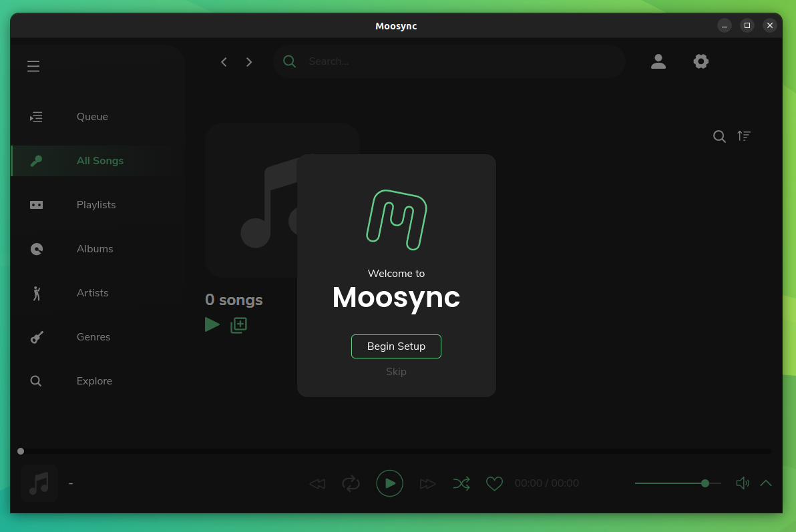This screenshot has height=532, width=796.
Task: Open the user account profile icon
Action: click(658, 61)
